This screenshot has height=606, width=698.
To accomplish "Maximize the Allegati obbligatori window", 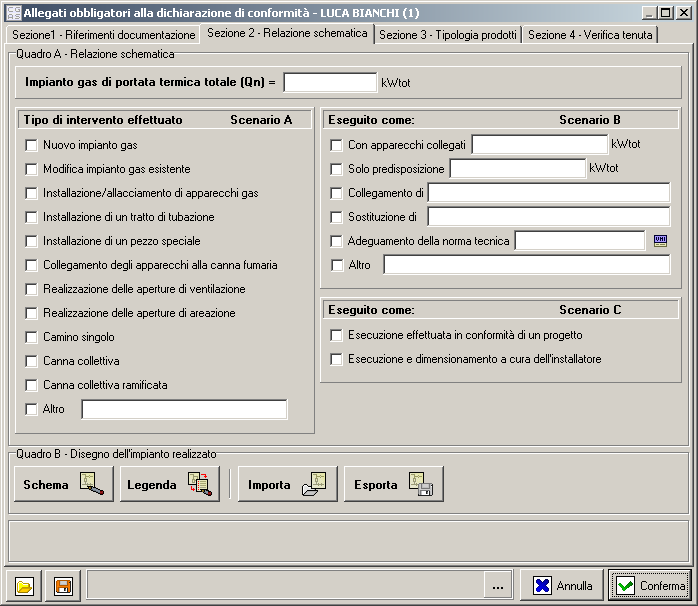I will (666, 12).
